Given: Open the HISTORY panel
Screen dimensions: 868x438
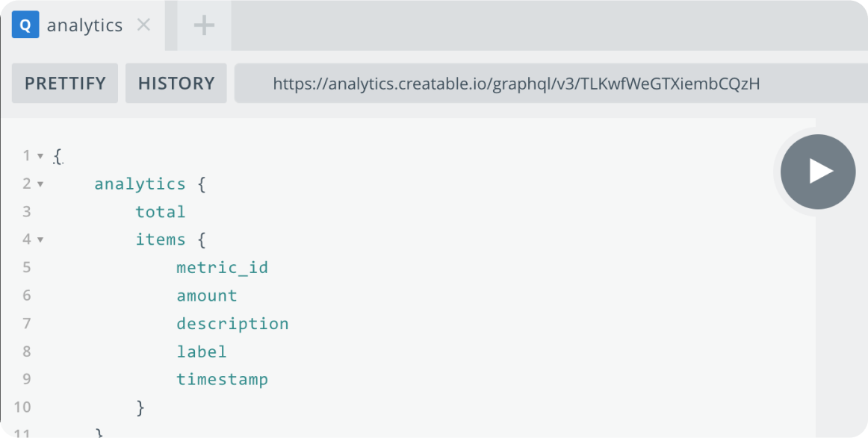Looking at the screenshot, I should pos(176,83).
